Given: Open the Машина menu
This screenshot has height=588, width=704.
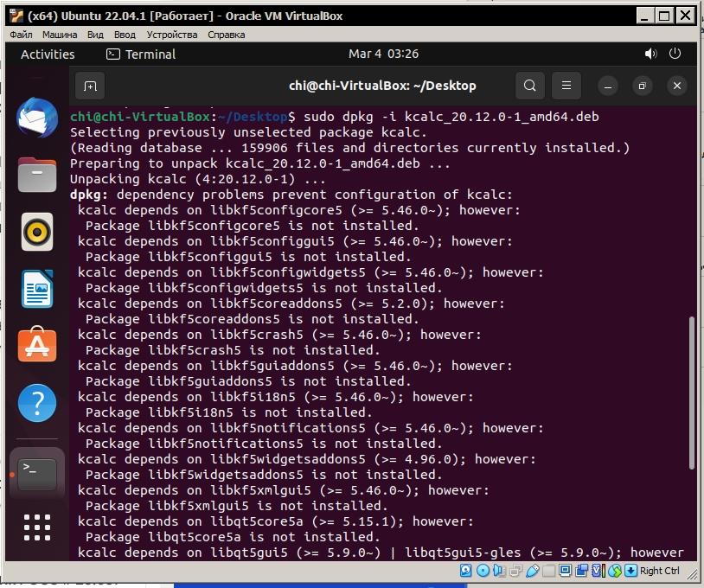Looking at the screenshot, I should pos(60,35).
